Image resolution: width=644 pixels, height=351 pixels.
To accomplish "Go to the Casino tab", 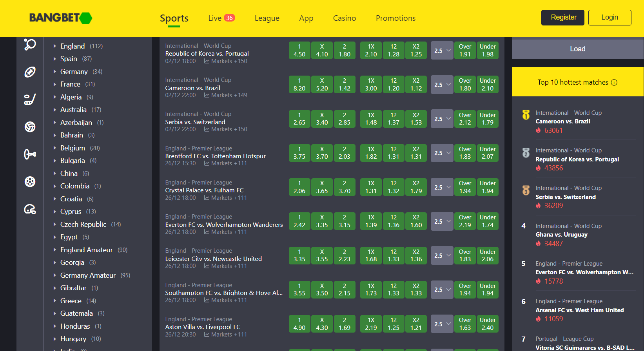I will (x=344, y=18).
